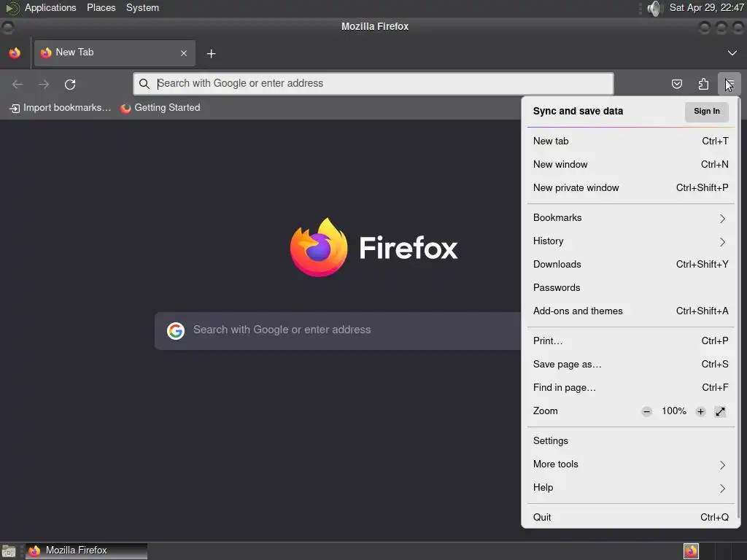747x560 pixels.
Task: Increase zoom with plus button
Action: pos(700,411)
